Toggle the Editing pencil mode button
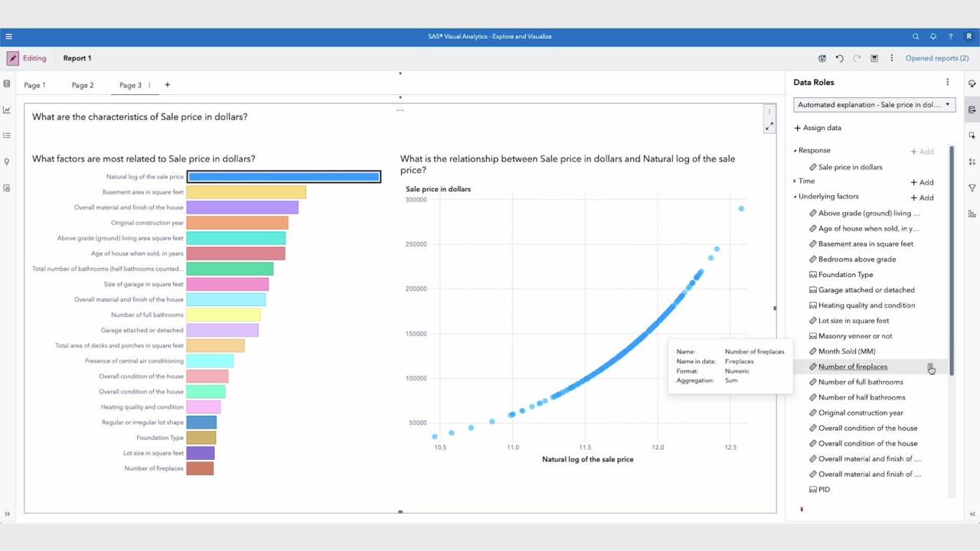The width and height of the screenshot is (980, 551). (x=13, y=58)
